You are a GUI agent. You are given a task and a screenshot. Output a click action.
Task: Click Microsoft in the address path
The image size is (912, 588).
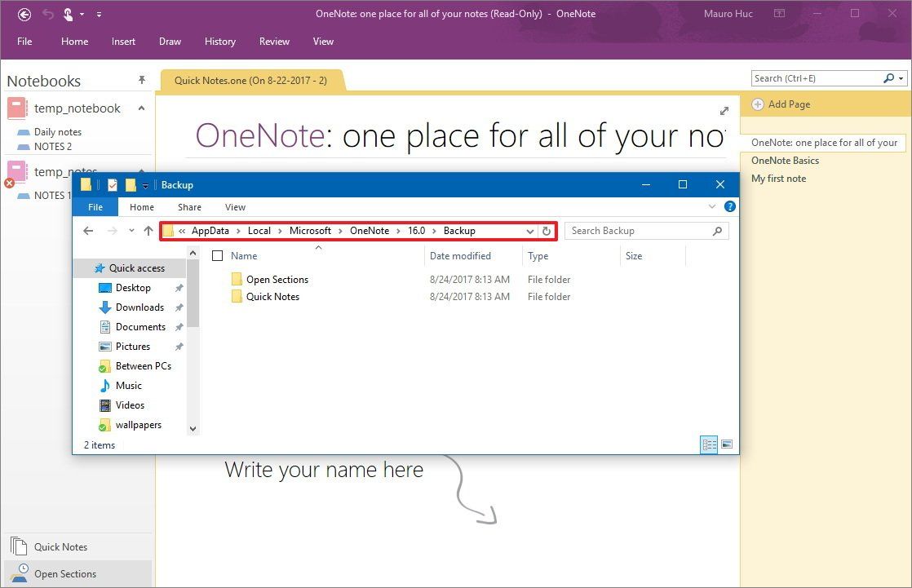click(310, 231)
